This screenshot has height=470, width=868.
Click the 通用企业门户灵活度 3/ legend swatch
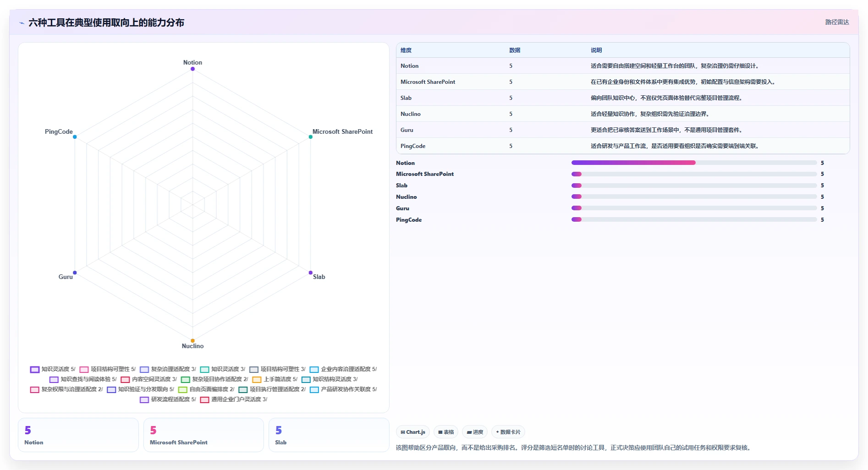click(x=204, y=399)
